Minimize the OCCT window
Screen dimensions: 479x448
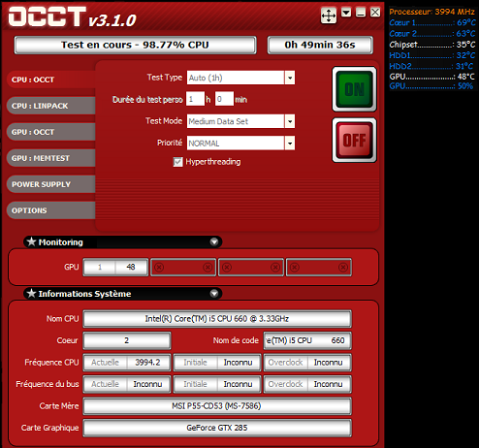coord(361,13)
